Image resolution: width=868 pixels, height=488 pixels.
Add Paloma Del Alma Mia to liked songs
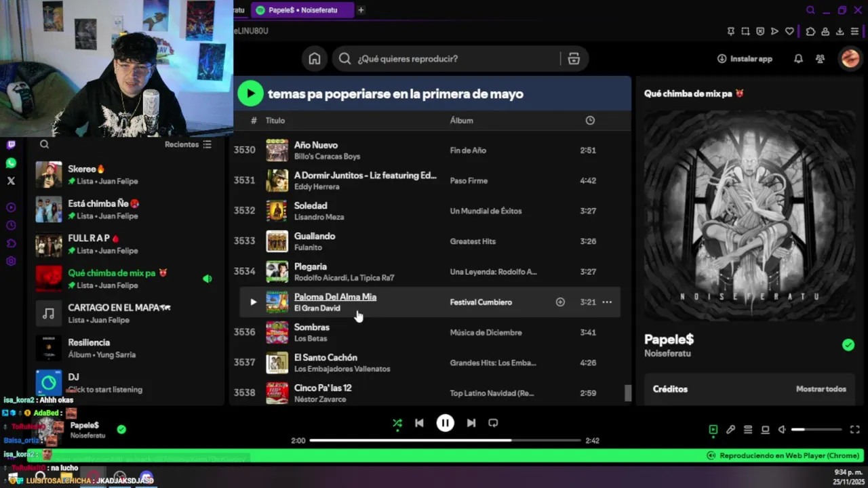[560, 302]
